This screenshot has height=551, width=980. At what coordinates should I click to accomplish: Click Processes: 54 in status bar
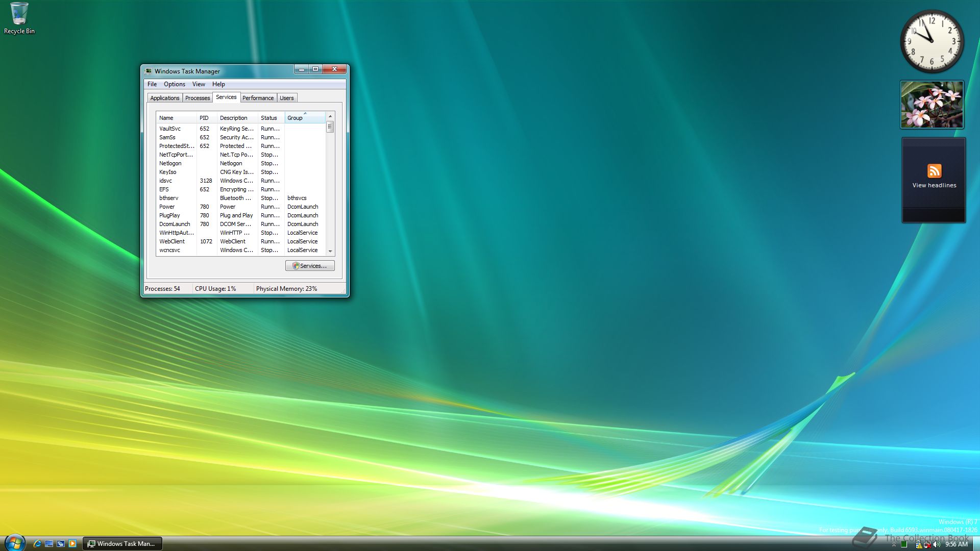tap(162, 289)
